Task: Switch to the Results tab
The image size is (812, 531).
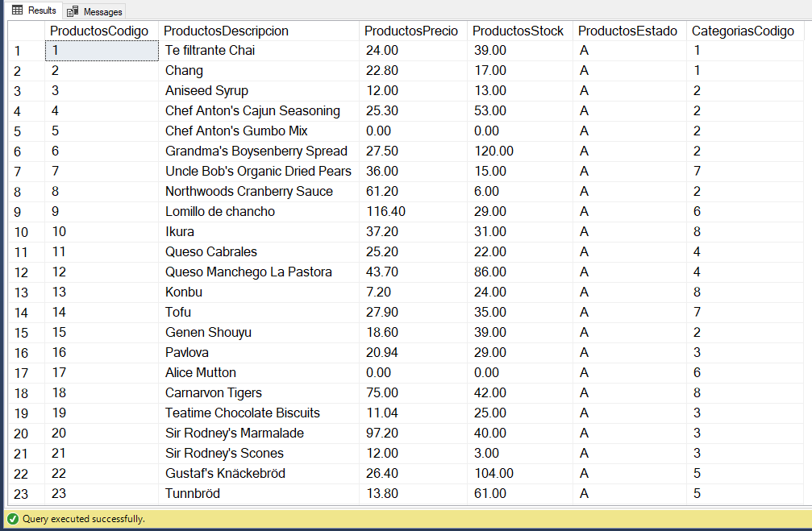Action: (x=34, y=10)
